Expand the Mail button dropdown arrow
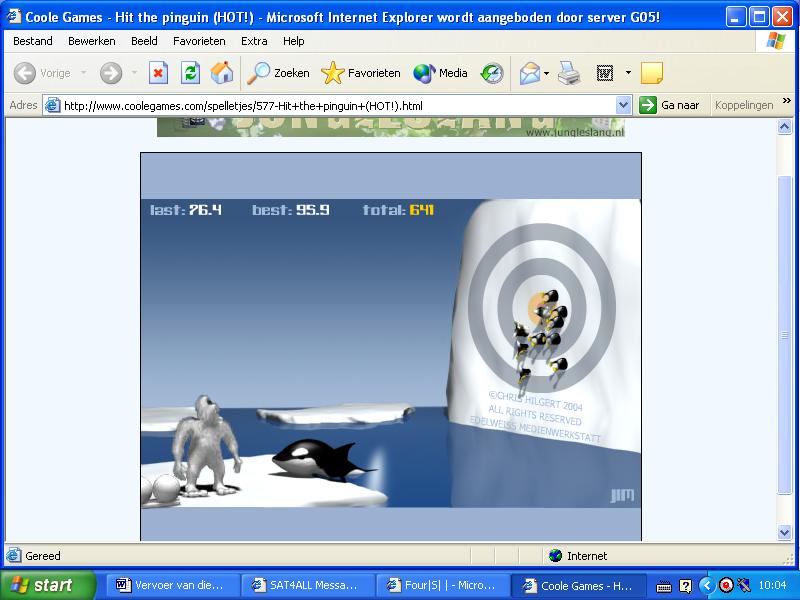 546,73
